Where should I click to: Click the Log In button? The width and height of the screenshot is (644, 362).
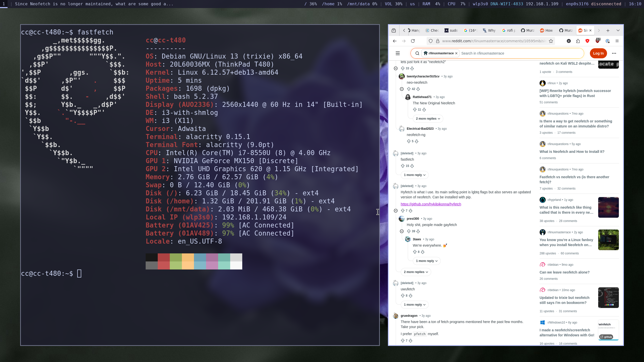pos(598,53)
